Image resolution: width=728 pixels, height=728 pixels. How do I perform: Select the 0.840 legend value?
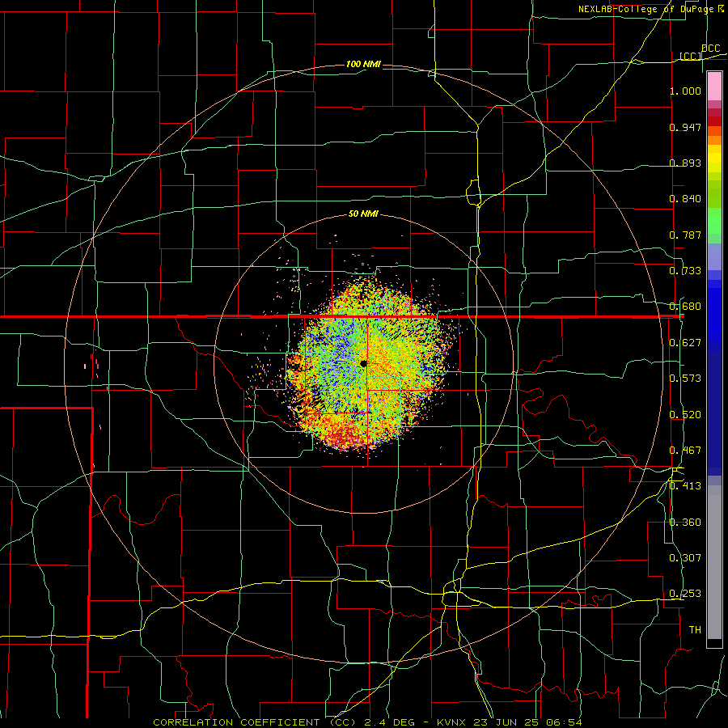coord(685,199)
